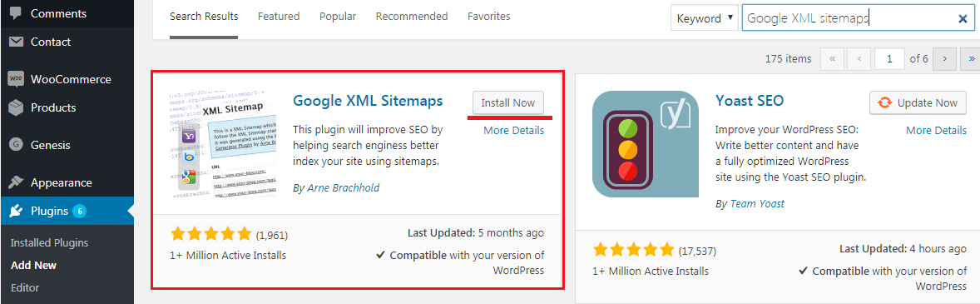Go to the next results page arrow
The width and height of the screenshot is (980, 304).
(x=945, y=59)
